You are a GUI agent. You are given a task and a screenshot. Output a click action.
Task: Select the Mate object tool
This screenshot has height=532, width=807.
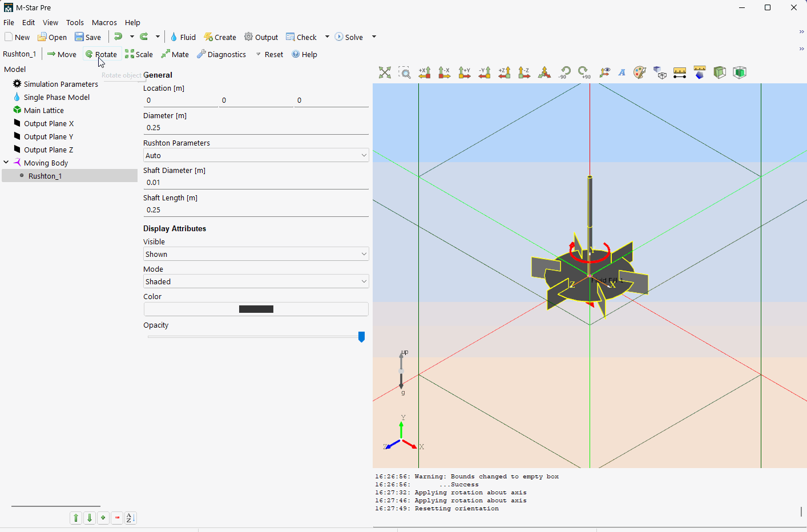tap(175, 54)
